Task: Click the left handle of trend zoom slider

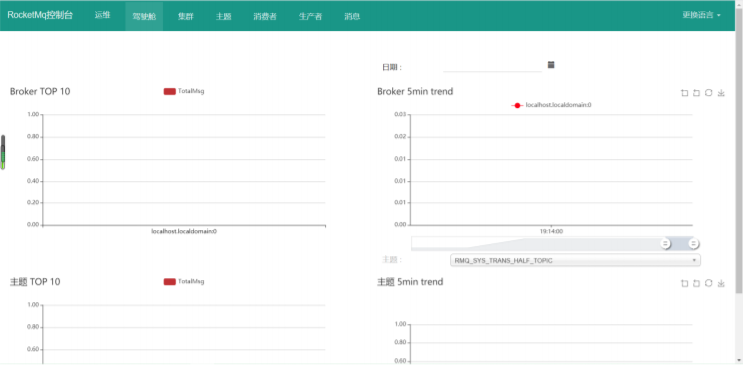Action: [665, 243]
